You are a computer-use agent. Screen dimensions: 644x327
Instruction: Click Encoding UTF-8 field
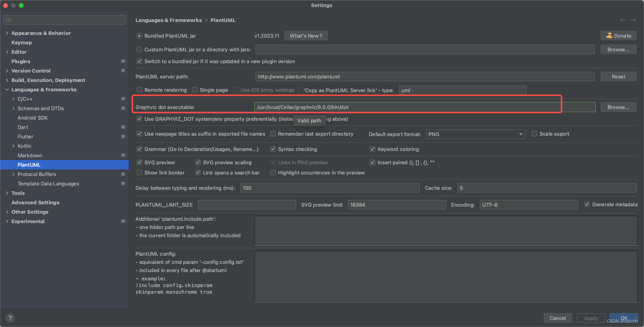pyautogui.click(x=529, y=205)
